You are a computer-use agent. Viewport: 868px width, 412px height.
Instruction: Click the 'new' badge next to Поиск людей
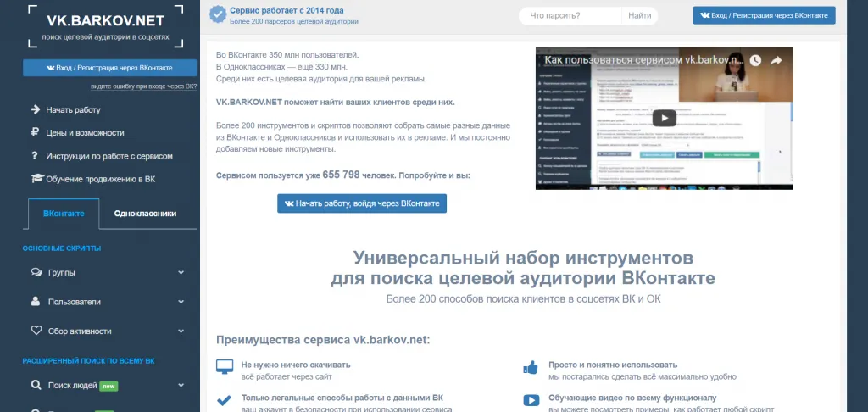click(x=108, y=386)
